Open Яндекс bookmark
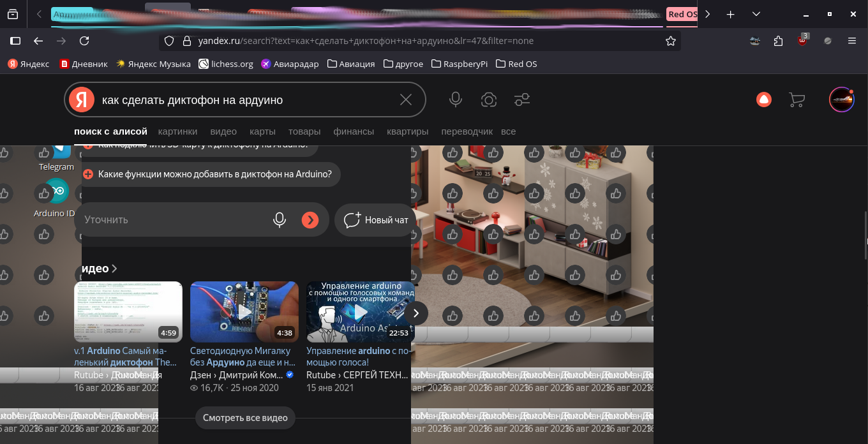Screen dimensions: 868x444 pos(29,64)
